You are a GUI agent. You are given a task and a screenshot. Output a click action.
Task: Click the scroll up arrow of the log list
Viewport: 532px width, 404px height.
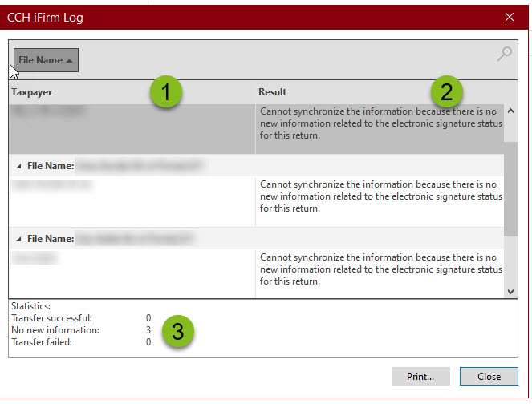pyautogui.click(x=510, y=111)
